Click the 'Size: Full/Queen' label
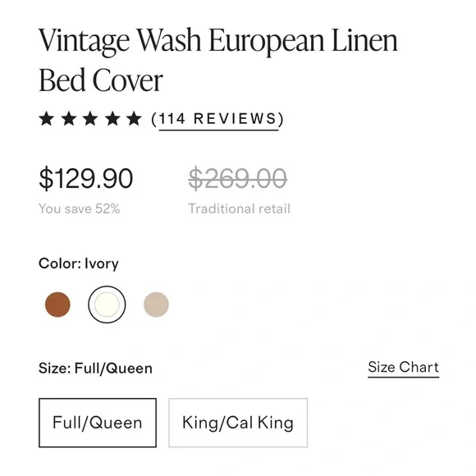 point(96,368)
